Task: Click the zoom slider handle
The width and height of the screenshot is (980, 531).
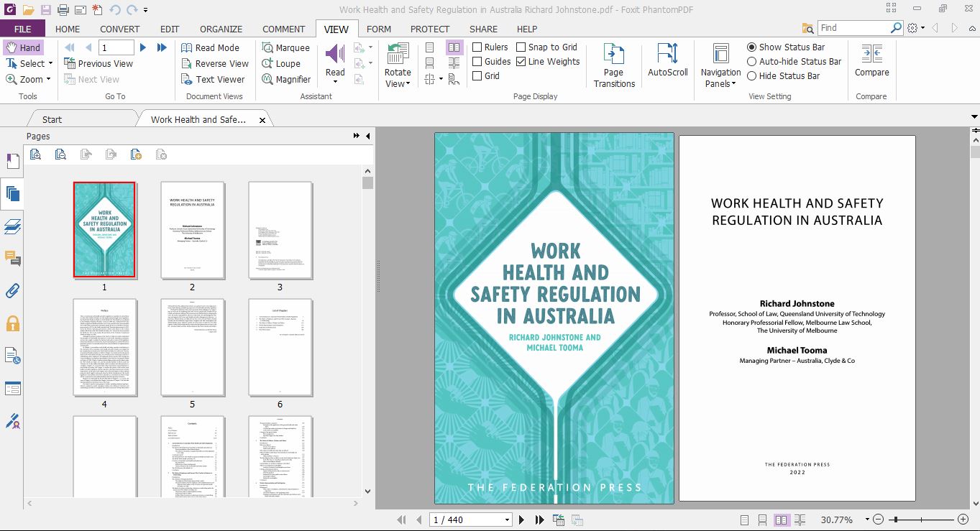Action: point(894,520)
